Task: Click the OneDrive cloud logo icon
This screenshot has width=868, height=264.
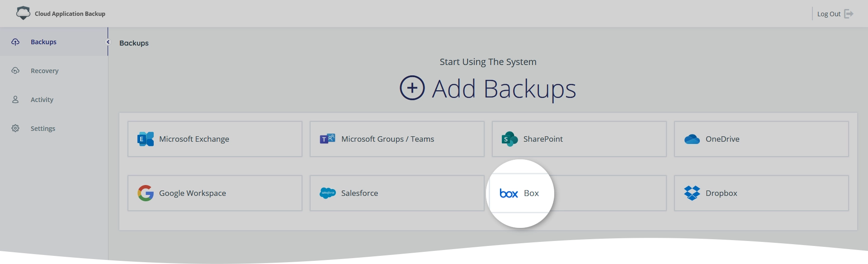Action: click(692, 139)
